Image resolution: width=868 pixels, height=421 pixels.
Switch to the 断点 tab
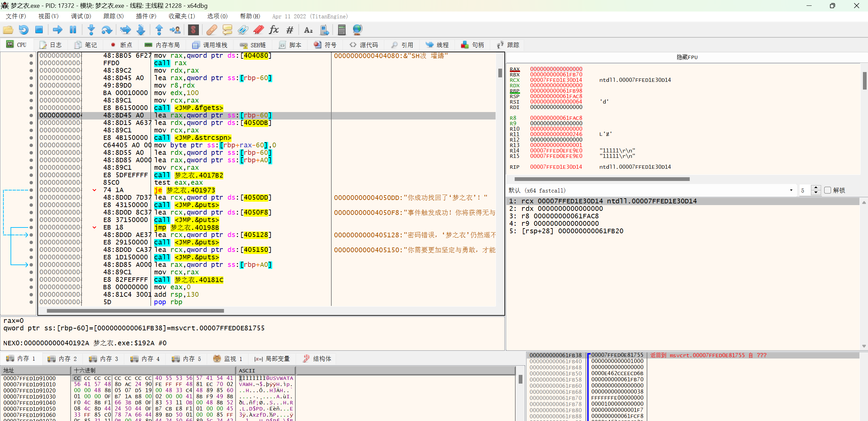[122, 45]
